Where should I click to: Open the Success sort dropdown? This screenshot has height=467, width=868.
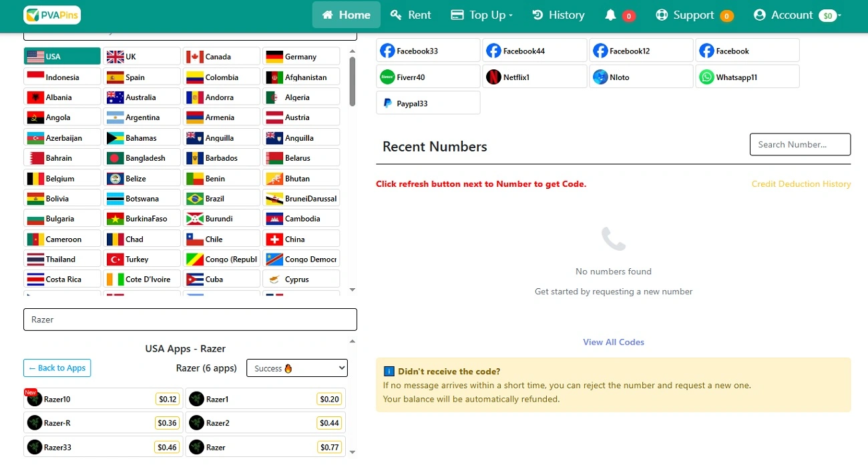(297, 368)
